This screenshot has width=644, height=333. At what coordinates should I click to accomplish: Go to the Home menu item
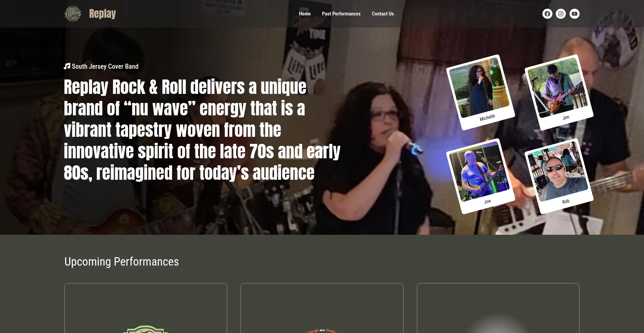click(305, 14)
